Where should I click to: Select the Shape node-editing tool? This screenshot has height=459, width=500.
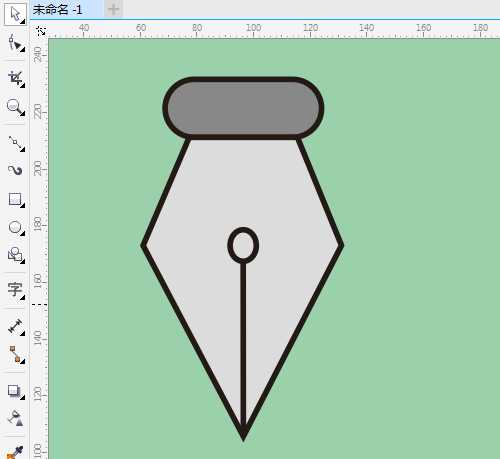[15, 43]
